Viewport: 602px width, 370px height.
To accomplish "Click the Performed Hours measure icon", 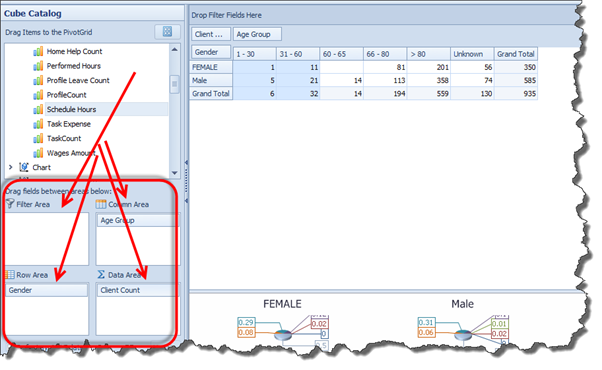I will (38, 66).
